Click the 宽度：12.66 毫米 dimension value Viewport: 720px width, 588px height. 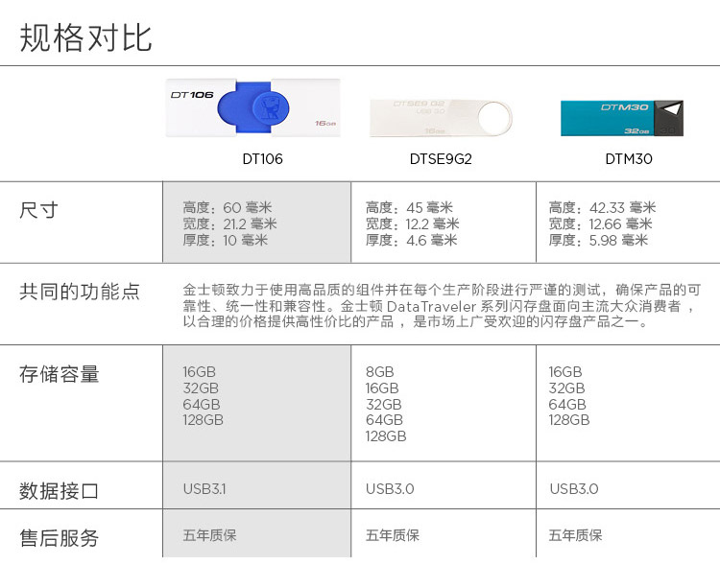[x=600, y=223]
